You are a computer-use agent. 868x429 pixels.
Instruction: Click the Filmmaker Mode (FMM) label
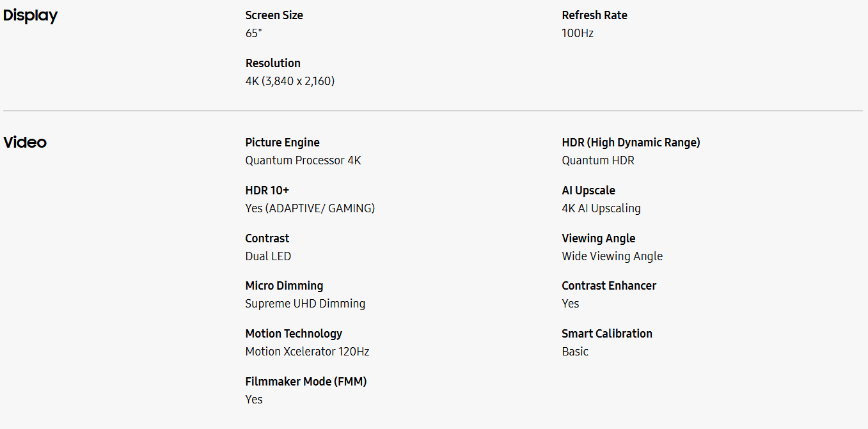306,382
